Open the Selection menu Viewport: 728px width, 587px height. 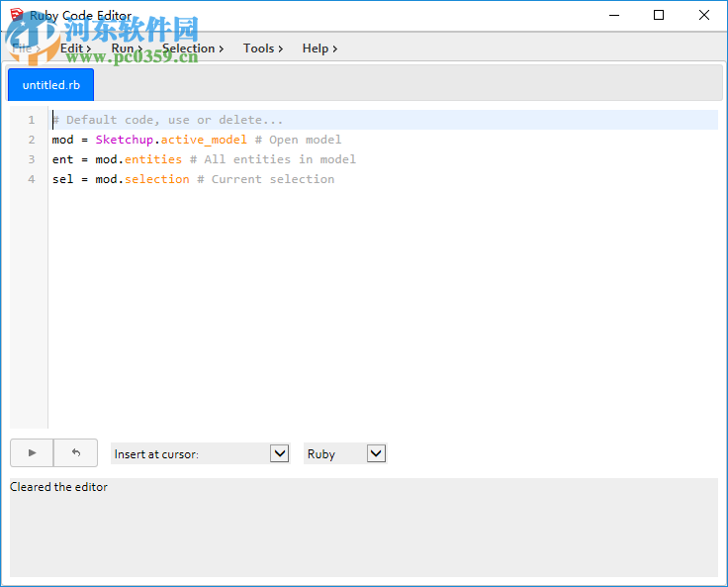pyautogui.click(x=193, y=49)
